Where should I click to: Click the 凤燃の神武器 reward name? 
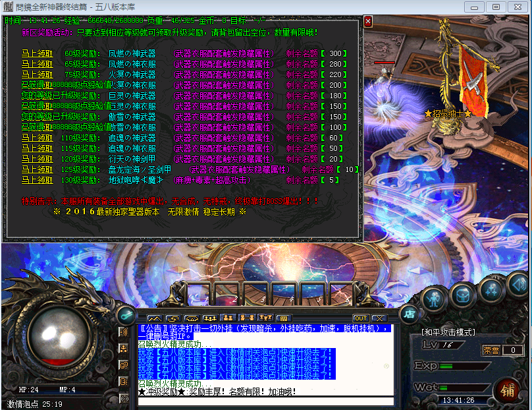click(x=132, y=53)
